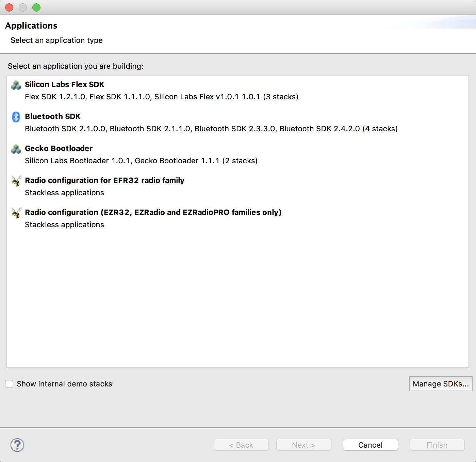Click the green zoom window button
This screenshot has width=476, height=462.
tap(36, 7)
